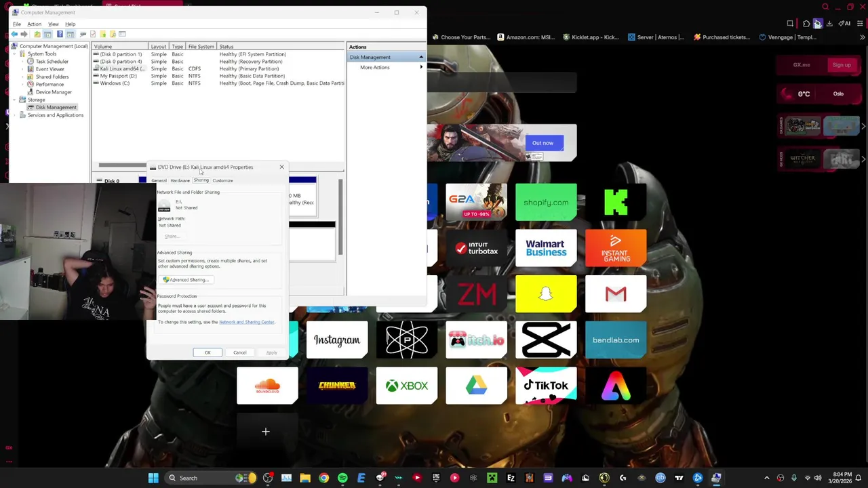Open the SoundCloud speed dial tile
The image size is (868, 488).
[x=267, y=386]
